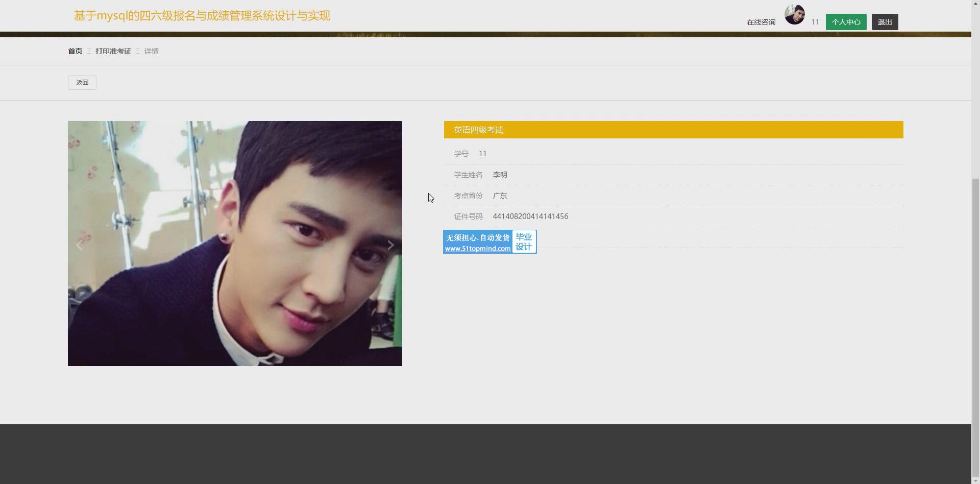Go to 打印准考证 in the breadcrumb
The width and height of the screenshot is (980, 484).
click(113, 51)
